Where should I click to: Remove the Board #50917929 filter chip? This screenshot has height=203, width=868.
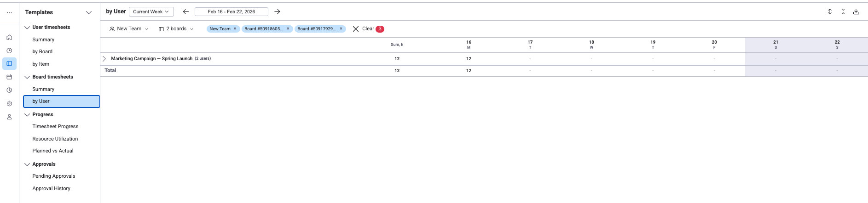pos(341,28)
